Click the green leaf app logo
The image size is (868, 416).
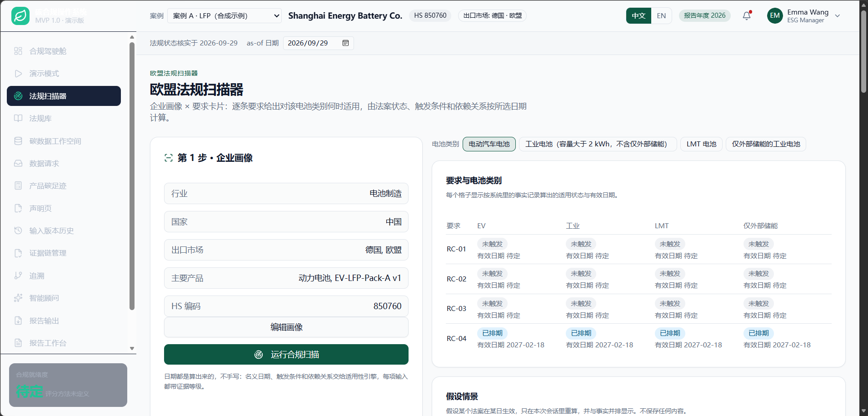(20, 16)
